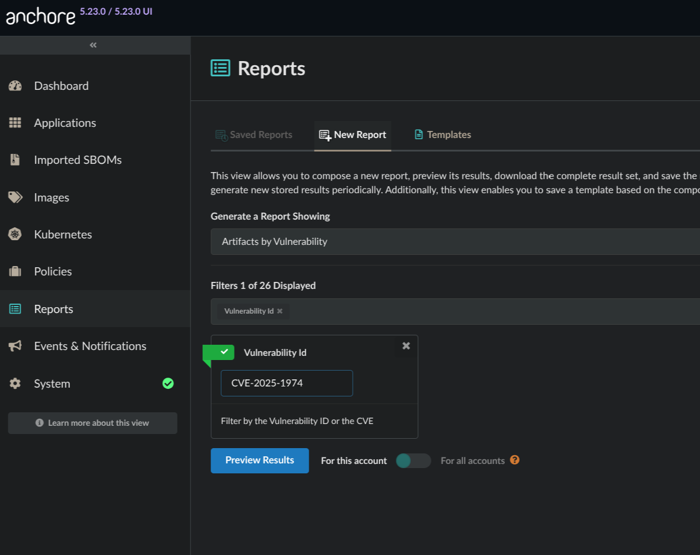
Task: Collapse the sidebar with double chevron
Action: point(94,45)
